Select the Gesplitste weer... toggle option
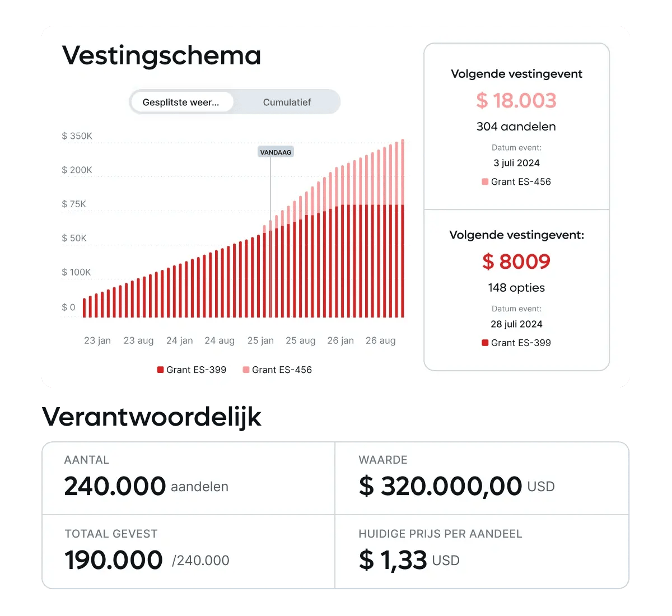Viewport: 672px width, 616px height. click(x=181, y=102)
